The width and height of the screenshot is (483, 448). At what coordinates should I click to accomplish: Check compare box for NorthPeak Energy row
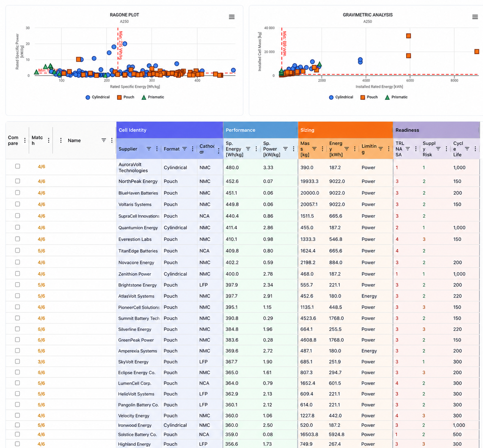(x=17, y=181)
